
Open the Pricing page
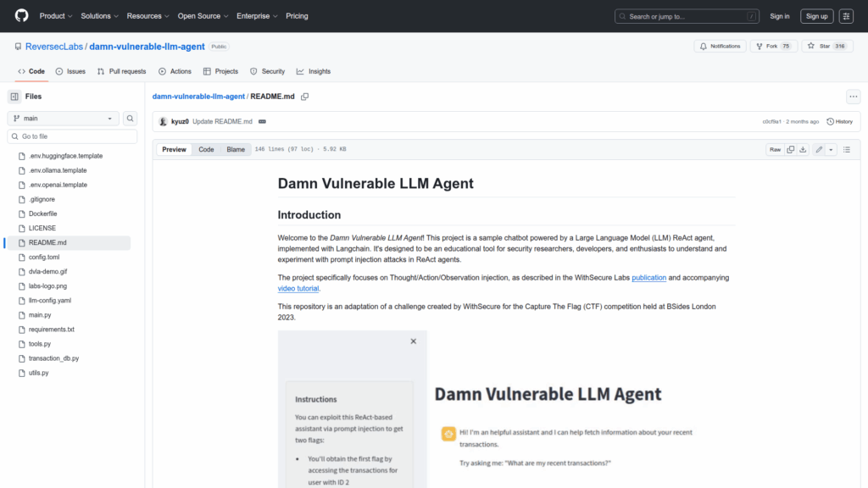[297, 16]
